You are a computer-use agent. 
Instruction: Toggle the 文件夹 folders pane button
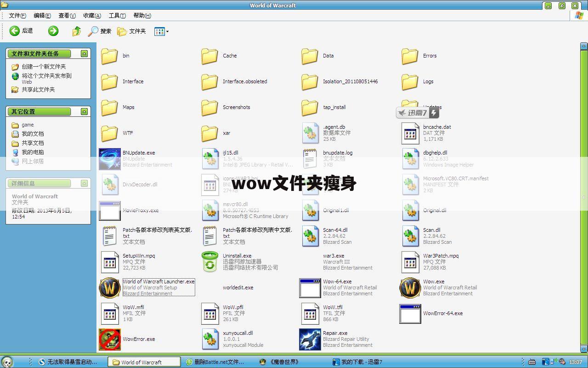(x=131, y=31)
